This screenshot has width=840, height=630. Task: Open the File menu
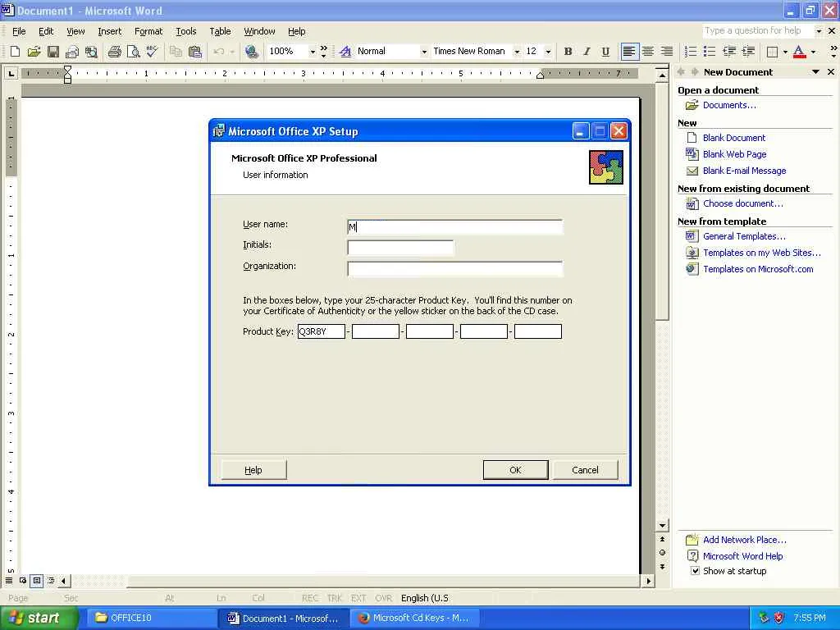coord(19,31)
